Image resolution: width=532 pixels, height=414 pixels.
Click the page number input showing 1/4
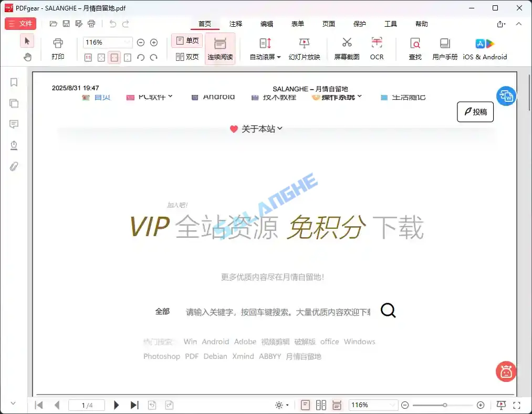pos(86,405)
